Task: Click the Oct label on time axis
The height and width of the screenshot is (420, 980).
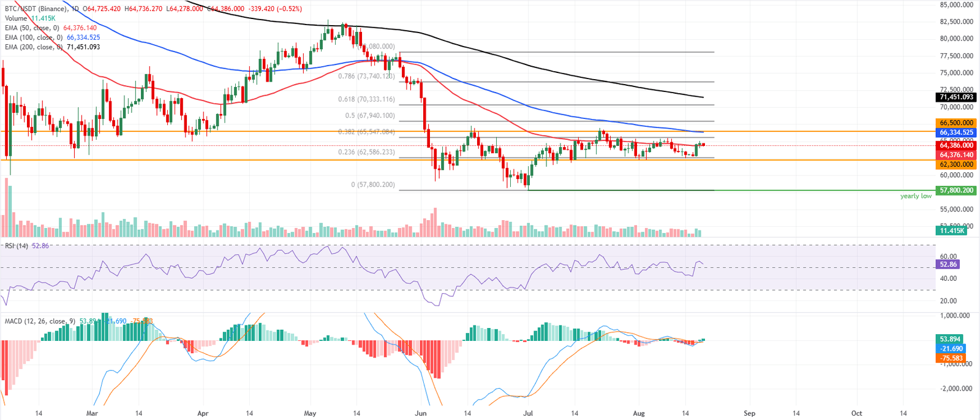Action: (857, 413)
